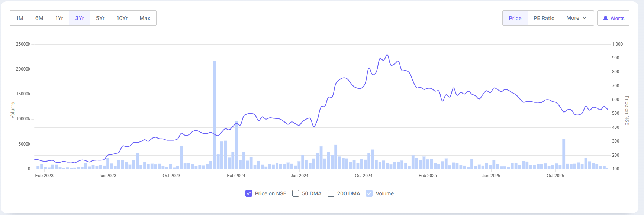The width and height of the screenshot is (644, 215).
Task: Toggle the Price on NSE checkbox
Action: [x=249, y=193]
